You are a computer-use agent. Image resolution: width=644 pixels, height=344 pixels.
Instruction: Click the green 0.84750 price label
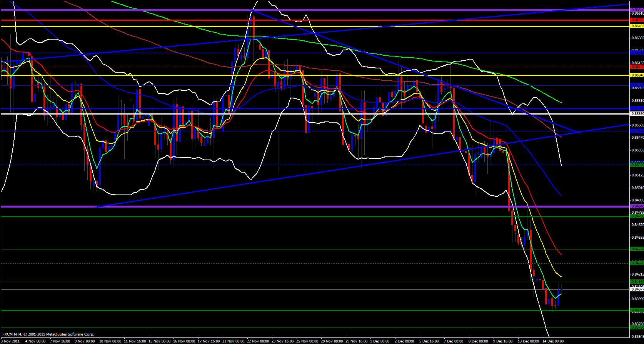[x=637, y=216]
